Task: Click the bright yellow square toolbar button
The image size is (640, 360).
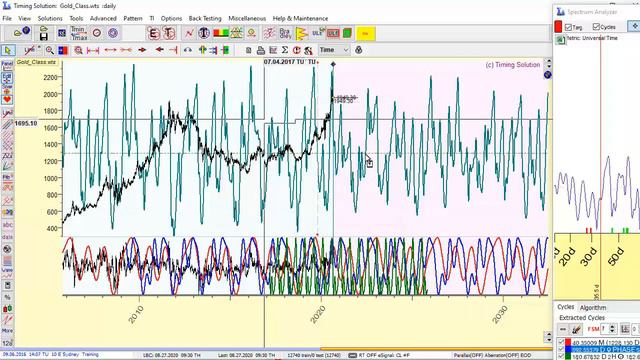Action: pyautogui.click(x=365, y=33)
